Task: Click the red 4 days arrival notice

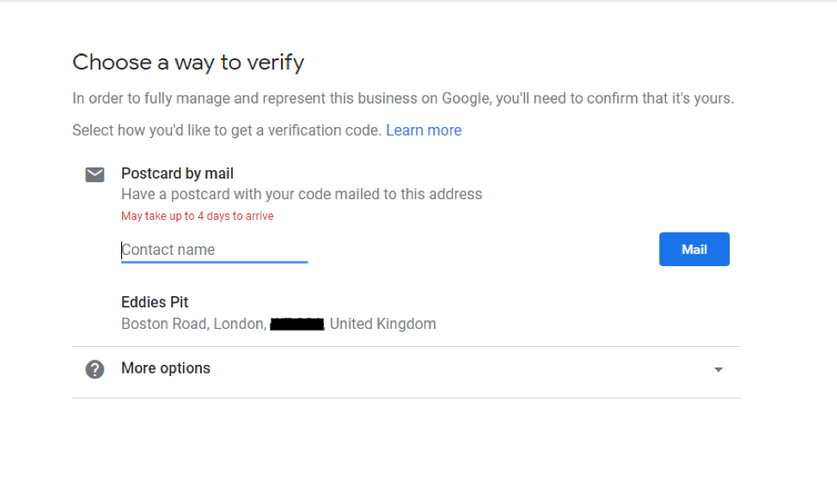Action: click(197, 216)
